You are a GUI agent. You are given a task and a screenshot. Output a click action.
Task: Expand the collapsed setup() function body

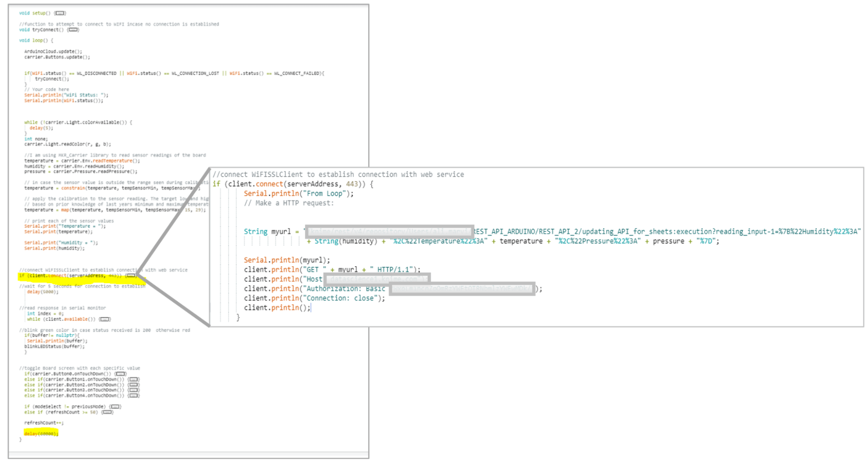click(61, 13)
